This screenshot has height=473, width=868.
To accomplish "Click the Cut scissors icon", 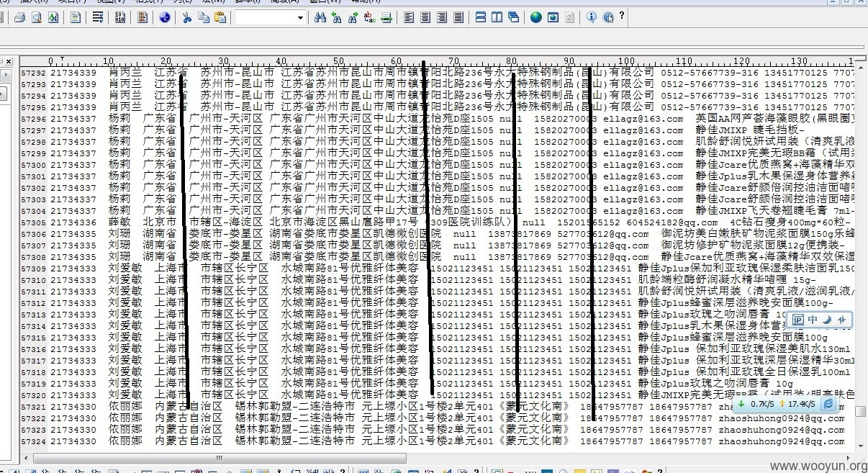I will pyautogui.click(x=186, y=17).
